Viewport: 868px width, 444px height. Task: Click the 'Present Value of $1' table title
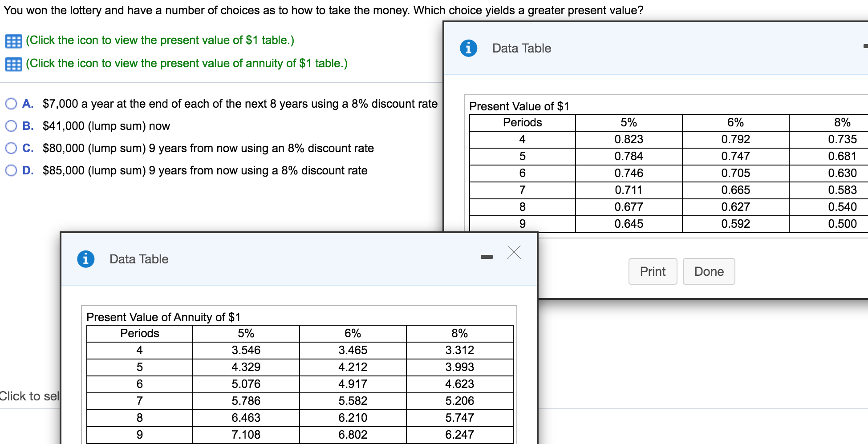point(519,106)
